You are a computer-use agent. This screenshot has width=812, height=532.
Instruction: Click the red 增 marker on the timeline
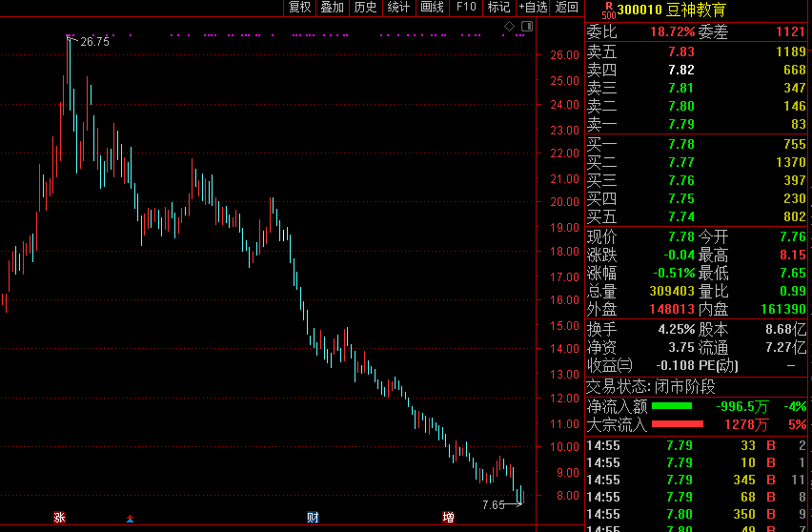(448, 518)
